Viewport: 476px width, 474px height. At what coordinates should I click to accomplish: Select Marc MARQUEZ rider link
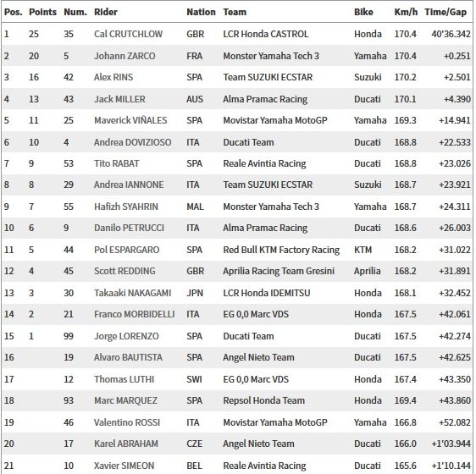125,400
